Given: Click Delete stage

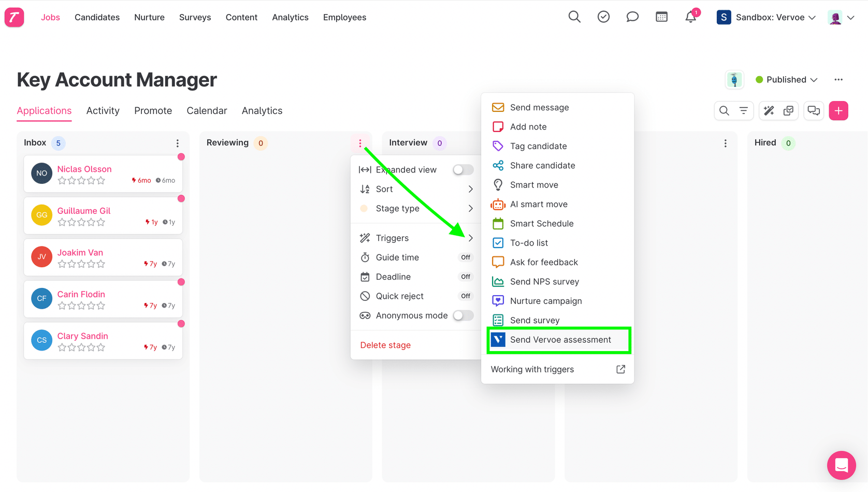Looking at the screenshot, I should (385, 345).
